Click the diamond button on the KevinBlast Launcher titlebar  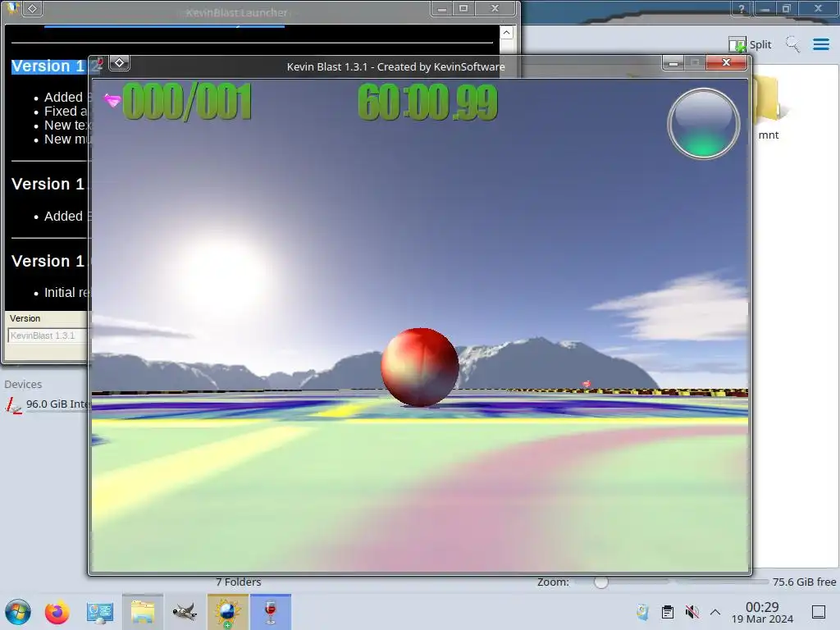pyautogui.click(x=32, y=8)
